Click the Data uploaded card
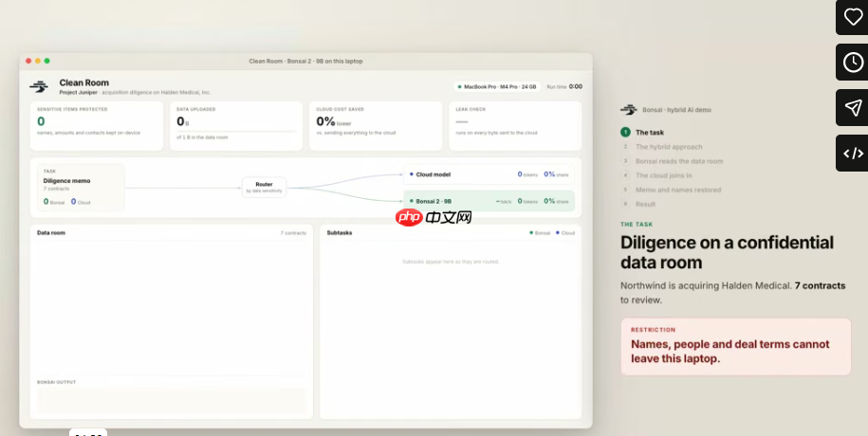 pos(236,126)
